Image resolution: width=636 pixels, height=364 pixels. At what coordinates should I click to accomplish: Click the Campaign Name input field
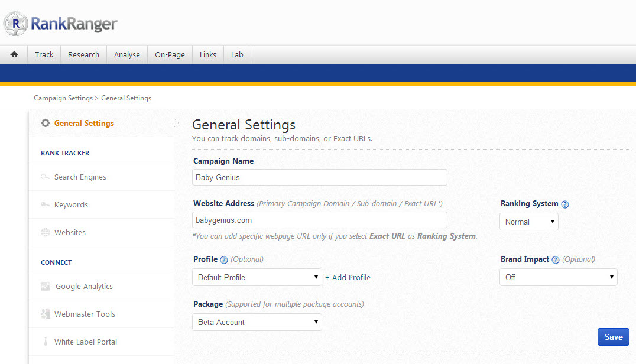[x=320, y=177]
